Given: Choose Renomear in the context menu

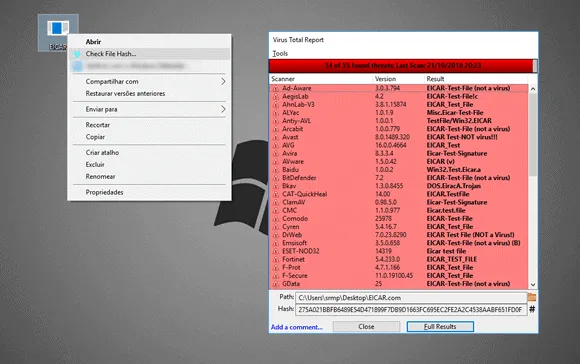Looking at the screenshot, I should (100, 176).
